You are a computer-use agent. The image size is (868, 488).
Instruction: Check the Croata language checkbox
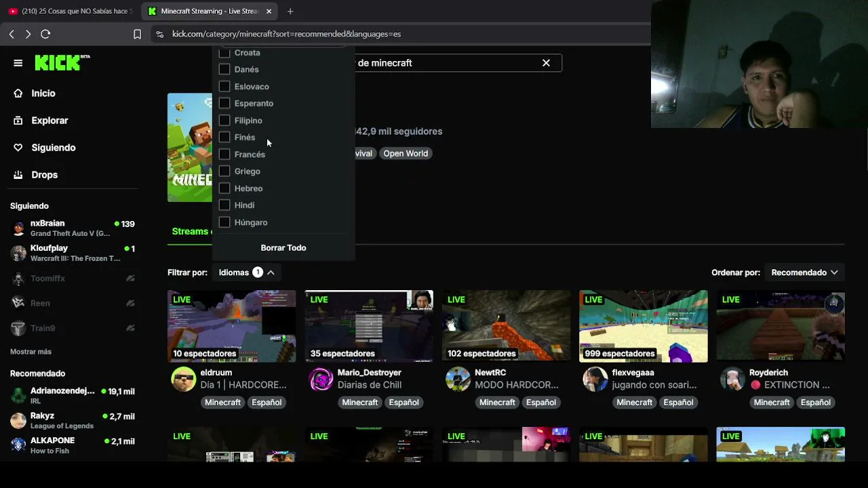(224, 52)
